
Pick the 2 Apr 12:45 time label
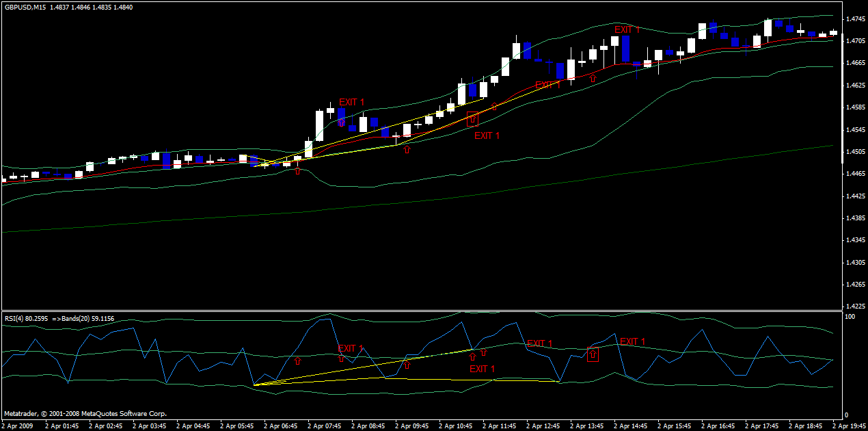click(543, 426)
